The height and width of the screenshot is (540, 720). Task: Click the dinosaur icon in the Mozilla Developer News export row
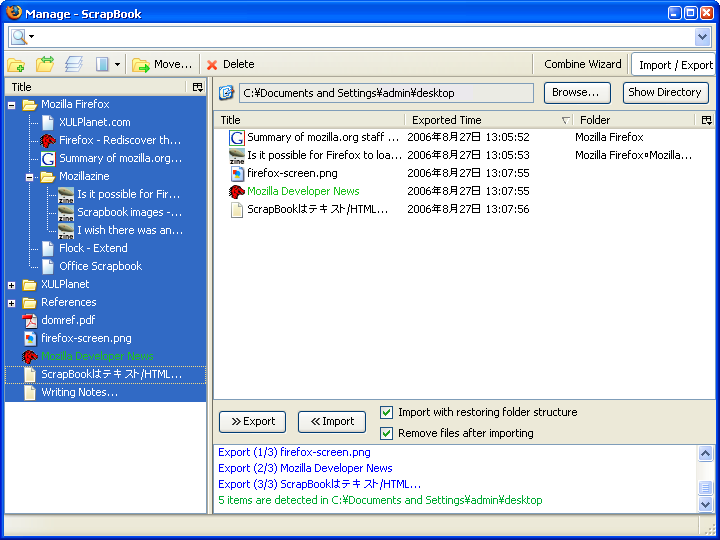[x=236, y=191]
